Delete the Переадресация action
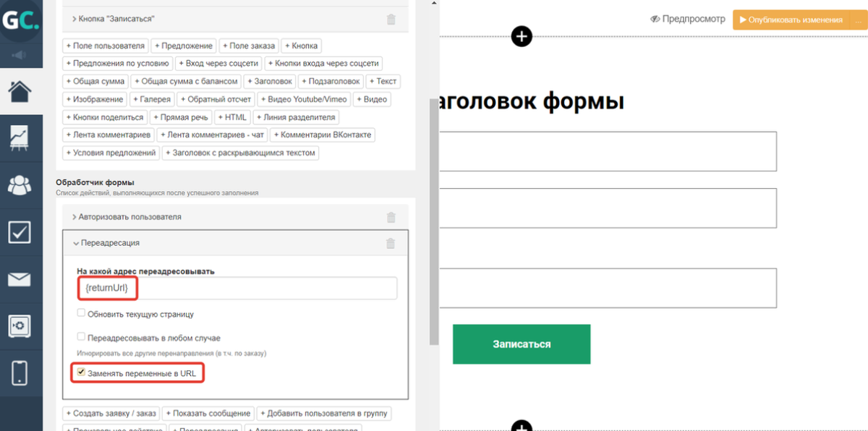The image size is (868, 431). pos(391,244)
